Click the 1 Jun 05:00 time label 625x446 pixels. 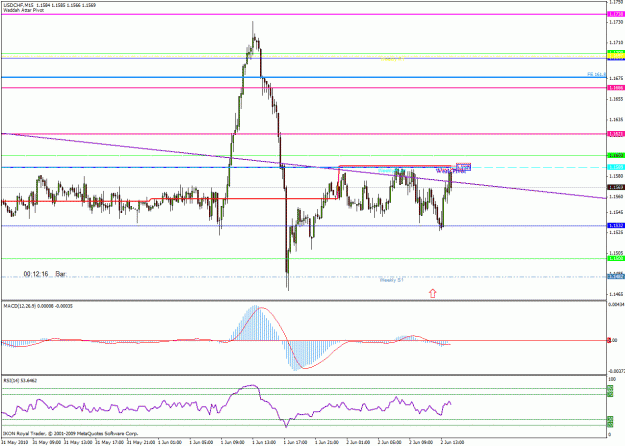click(x=201, y=442)
